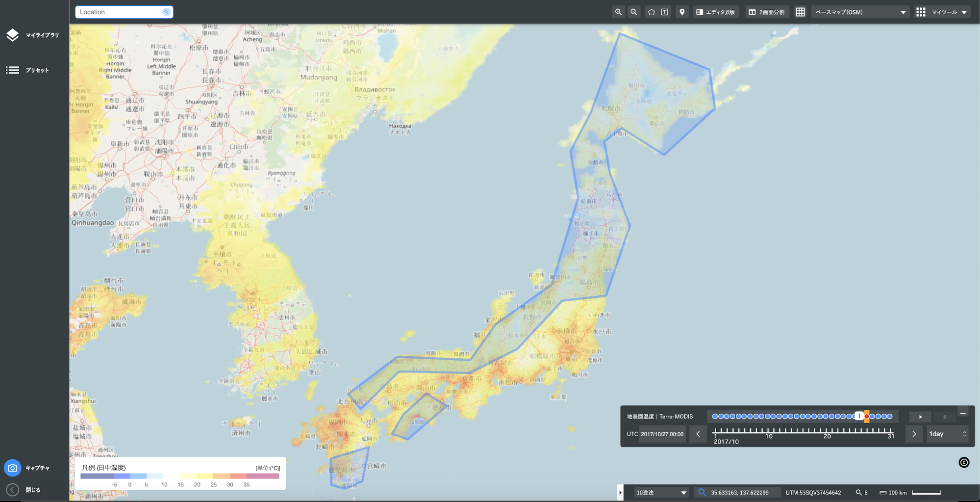Play the time series animation
This screenshot has height=502, width=980.
coord(920,417)
